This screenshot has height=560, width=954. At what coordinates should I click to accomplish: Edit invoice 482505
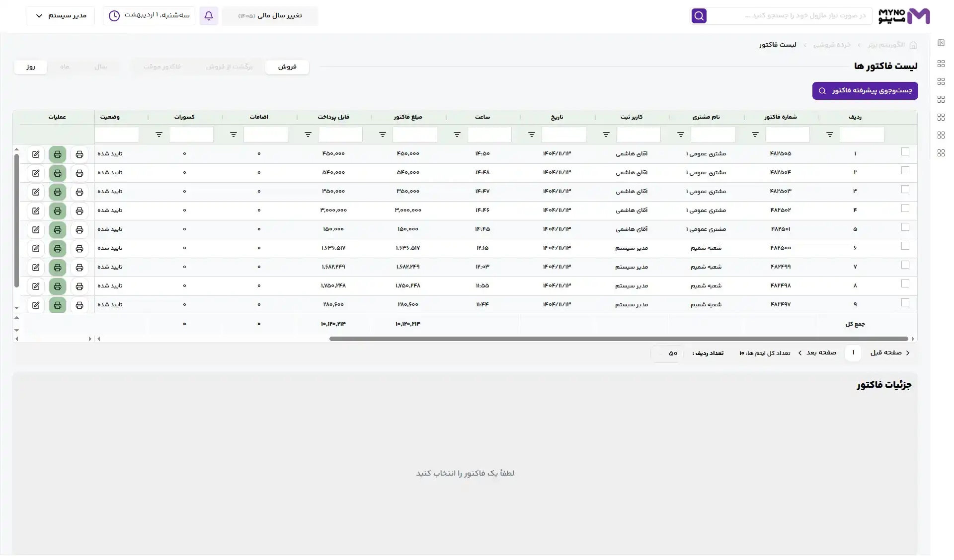pyautogui.click(x=36, y=154)
